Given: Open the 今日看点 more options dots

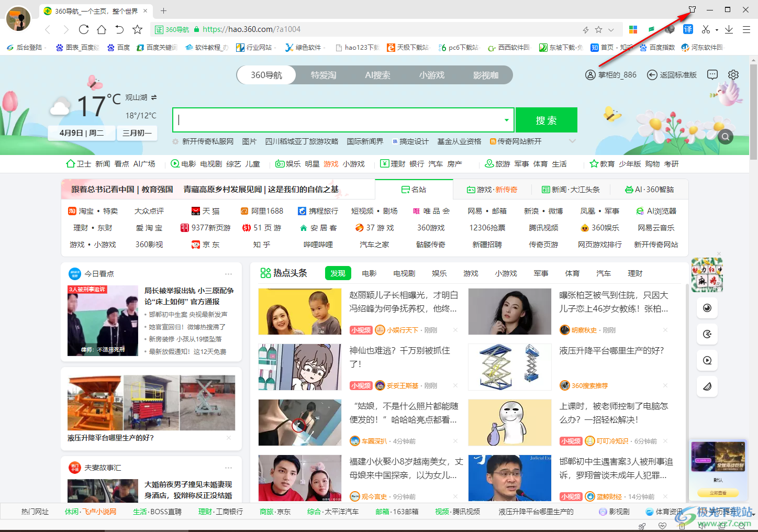Looking at the screenshot, I should tap(228, 274).
